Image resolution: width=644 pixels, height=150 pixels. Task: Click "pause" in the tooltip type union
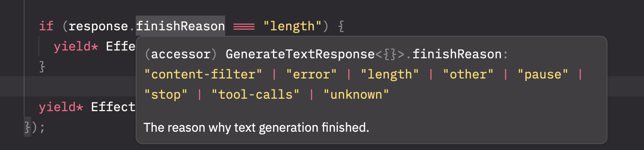(543, 74)
